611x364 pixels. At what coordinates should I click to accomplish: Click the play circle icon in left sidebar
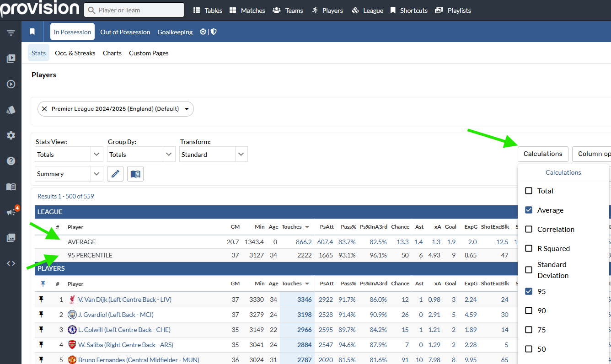(x=11, y=84)
